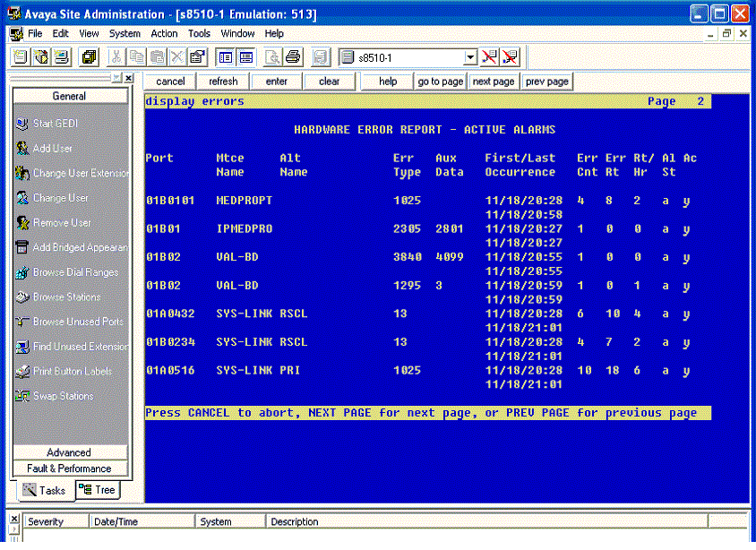Switch to the Tasks tab
Viewport: 756px width, 550px height.
coord(45,490)
